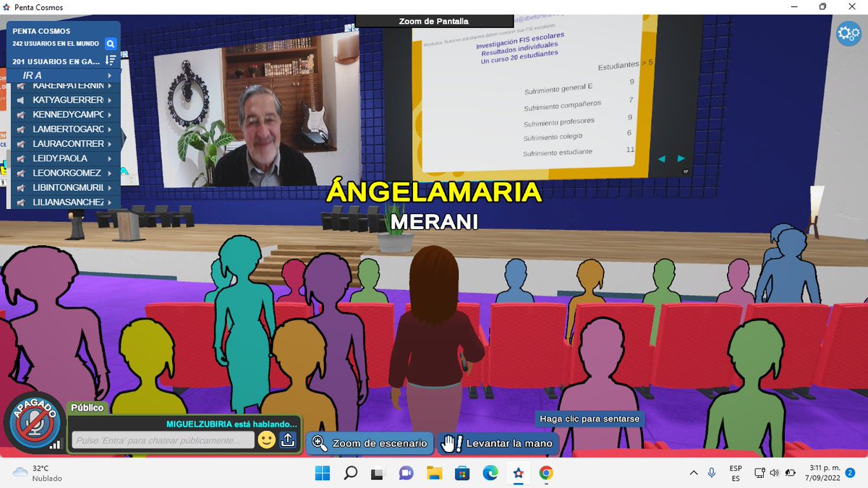The height and width of the screenshot is (488, 868).
Task: Click the Penta Cosmos taskbar icon
Action: (518, 474)
